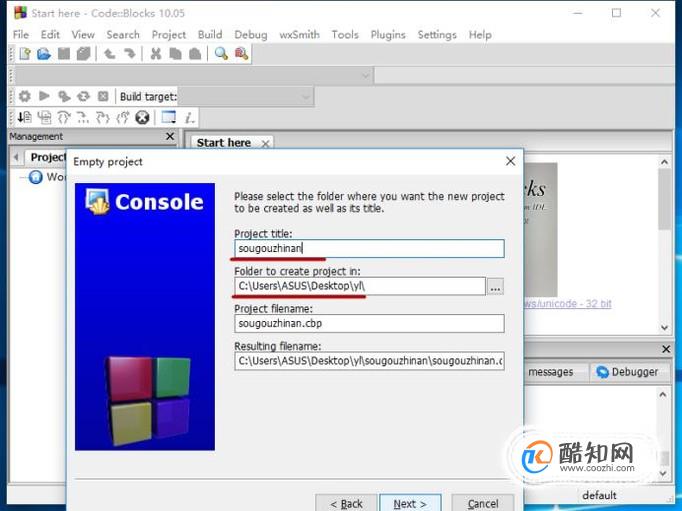Click the New file toolbar icon
The height and width of the screenshot is (511, 682).
click(x=25, y=54)
